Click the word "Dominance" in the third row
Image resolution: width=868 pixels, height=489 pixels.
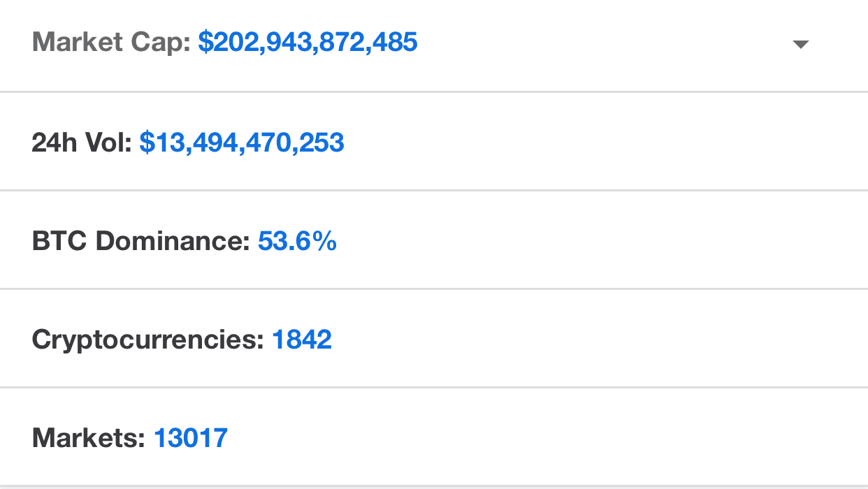click(172, 242)
